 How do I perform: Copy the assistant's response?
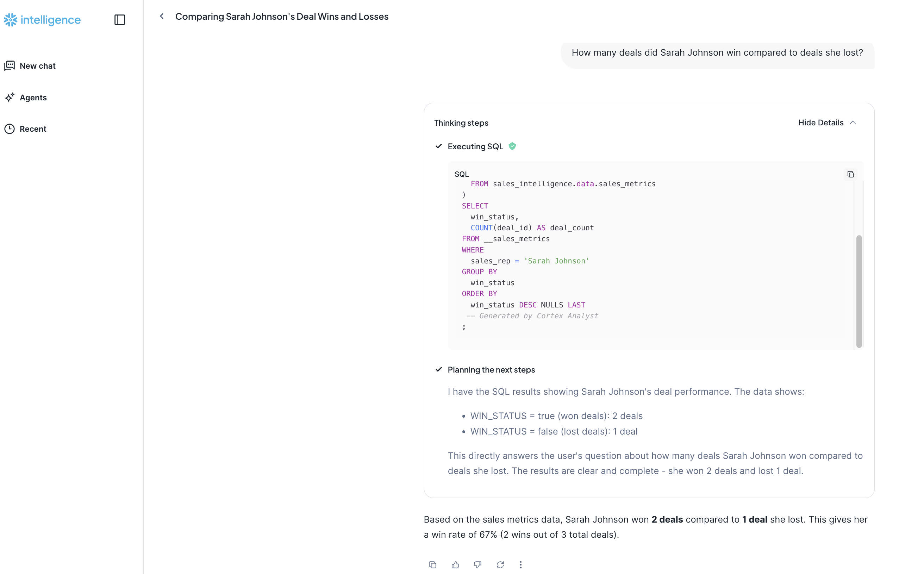(432, 564)
